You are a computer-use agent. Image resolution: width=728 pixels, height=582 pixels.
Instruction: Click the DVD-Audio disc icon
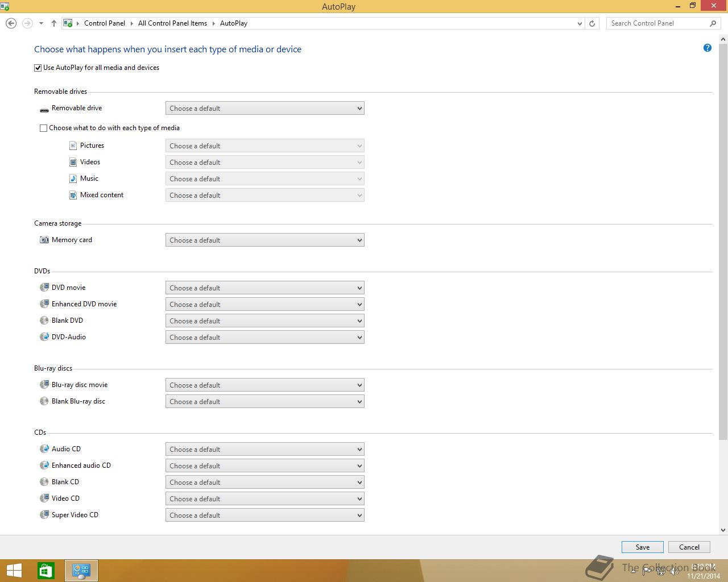point(44,337)
